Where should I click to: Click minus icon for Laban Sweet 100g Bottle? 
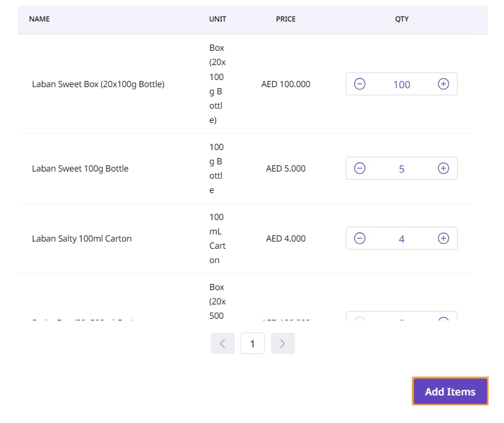360,169
